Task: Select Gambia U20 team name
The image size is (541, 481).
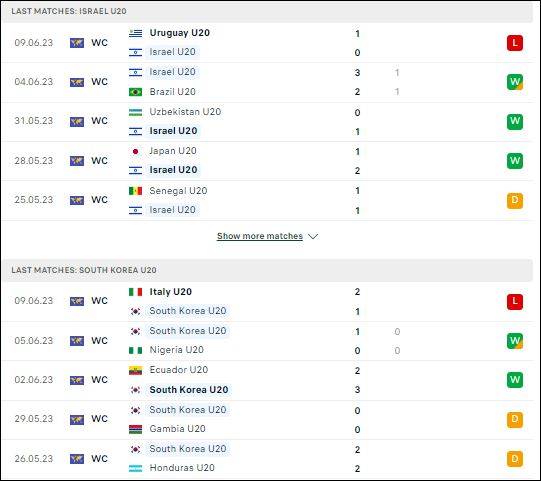Action: [177, 429]
